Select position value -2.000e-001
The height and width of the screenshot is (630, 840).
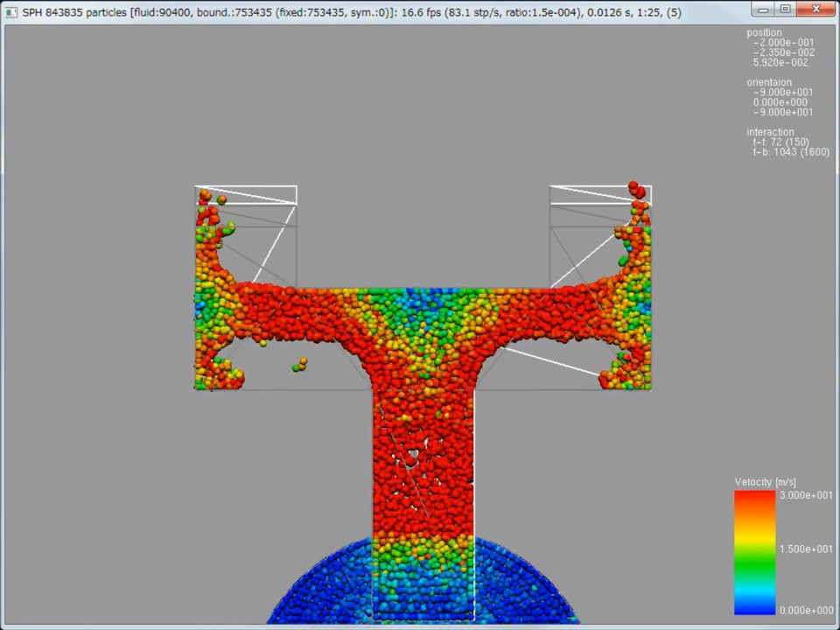tap(783, 42)
